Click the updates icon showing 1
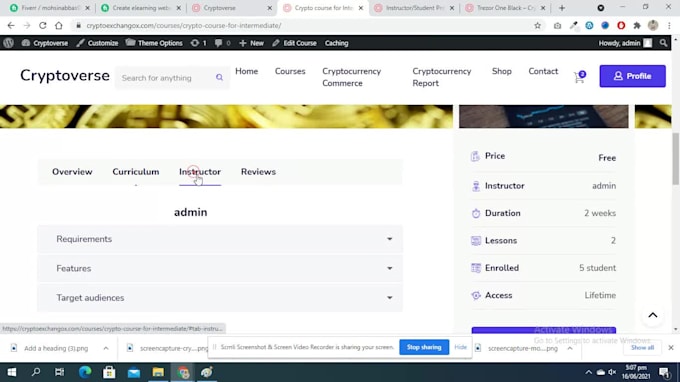Viewport: 680px width, 382px height. (x=199, y=43)
